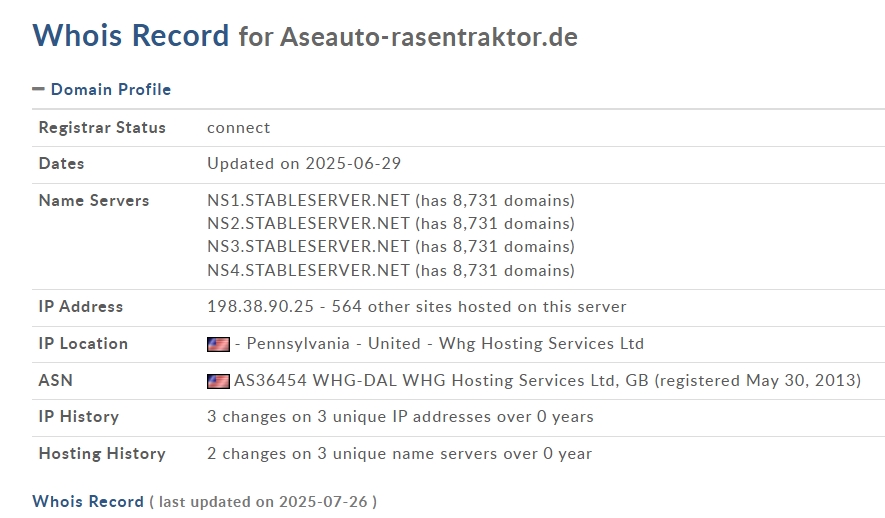Image resolution: width=885 pixels, height=518 pixels.
Task: Open the NS1.STABLESERVER.NET name server entry
Action: click(308, 200)
